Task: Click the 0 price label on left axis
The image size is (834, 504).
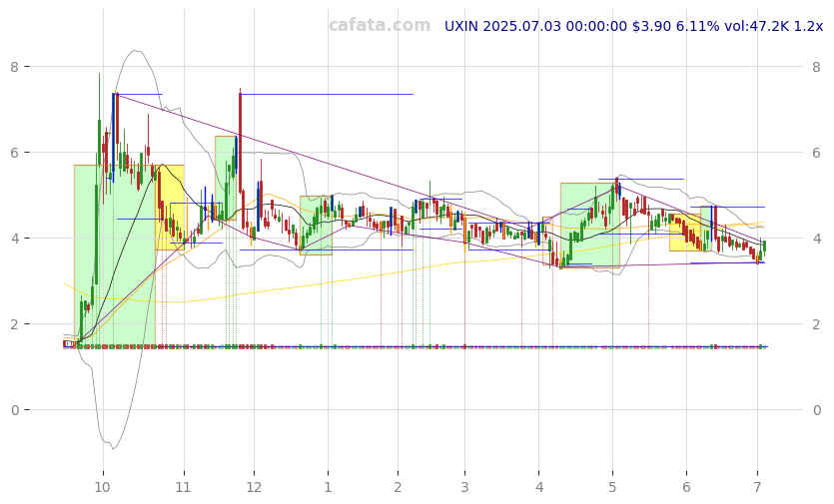Action: pyautogui.click(x=14, y=410)
